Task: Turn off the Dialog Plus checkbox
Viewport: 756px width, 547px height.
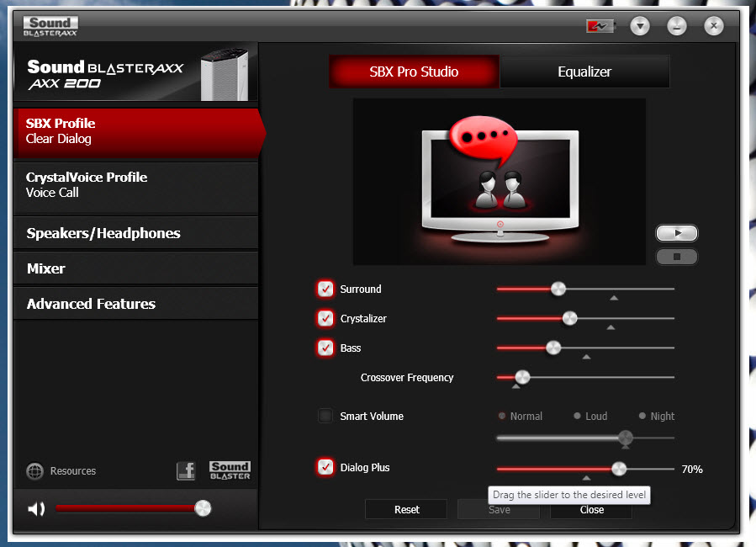Action: [325, 467]
